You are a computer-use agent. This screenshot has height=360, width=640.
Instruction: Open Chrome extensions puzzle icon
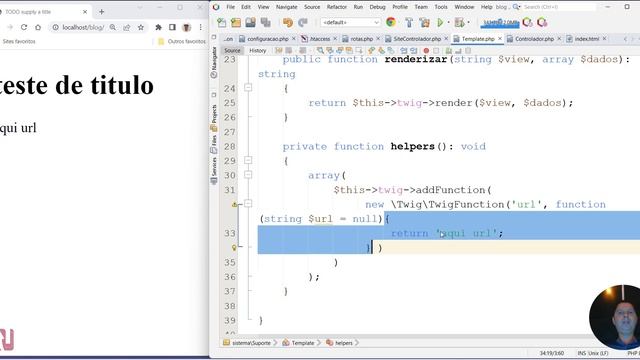(158, 27)
